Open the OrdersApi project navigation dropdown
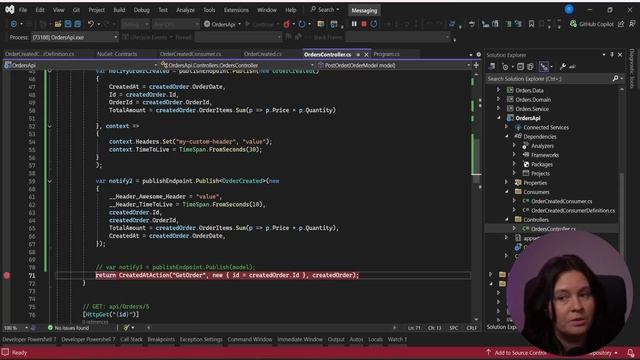Screen dimensions: 640x360 coord(81,65)
